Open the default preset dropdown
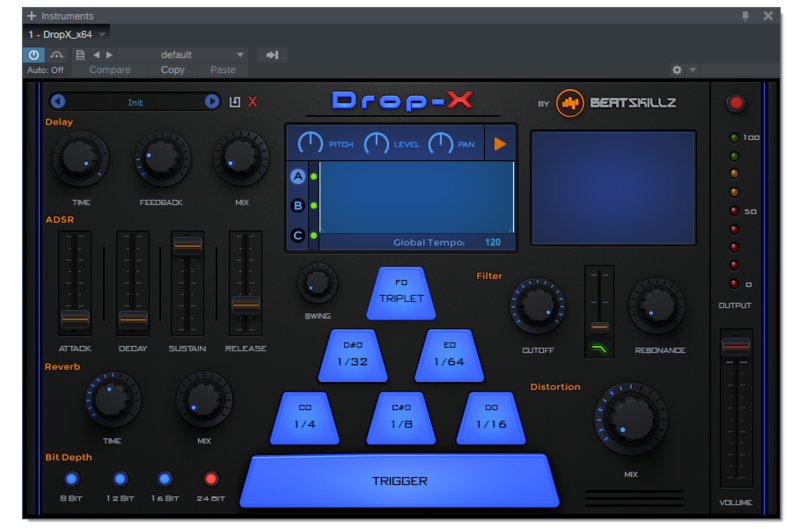The height and width of the screenshot is (529, 800). click(x=182, y=55)
